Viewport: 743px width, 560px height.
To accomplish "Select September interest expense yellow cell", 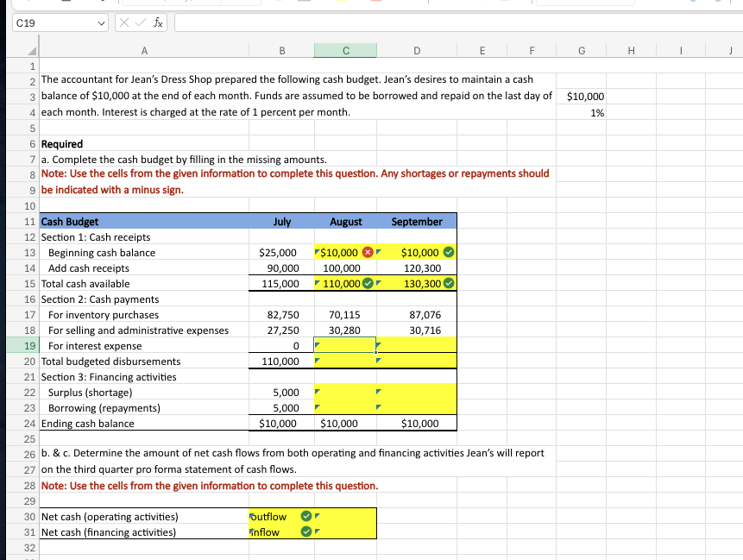I will [417, 345].
